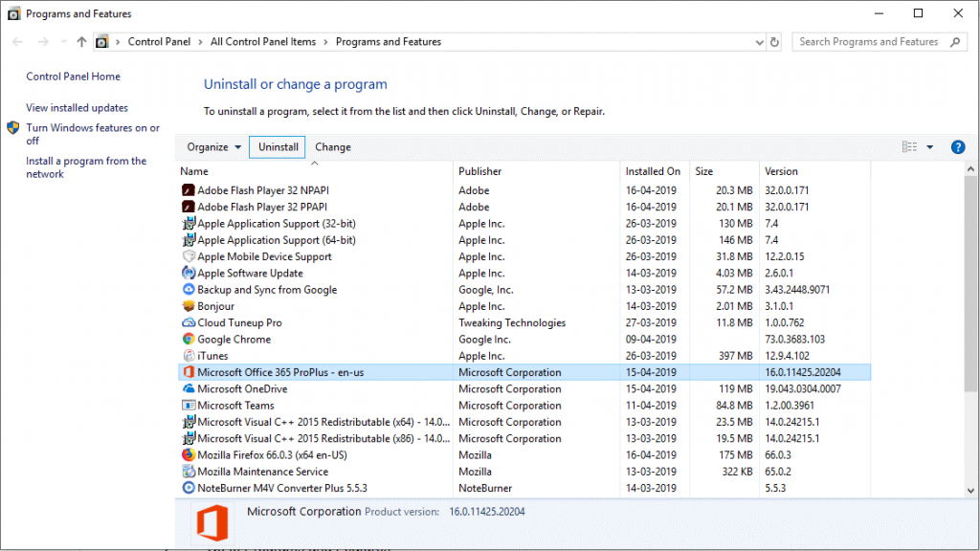The width and height of the screenshot is (980, 551).
Task: Click version 73.0.3683.103 cell
Action: 795,340
